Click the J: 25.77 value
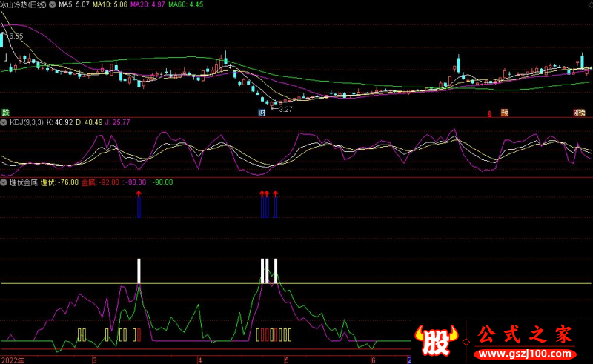Image resolution: width=593 pixels, height=364 pixels. (x=118, y=122)
